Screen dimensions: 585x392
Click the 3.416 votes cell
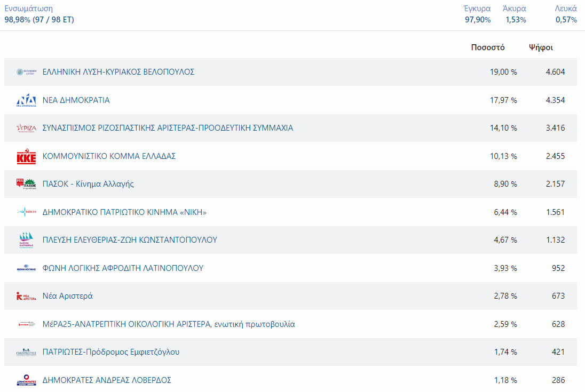click(555, 128)
